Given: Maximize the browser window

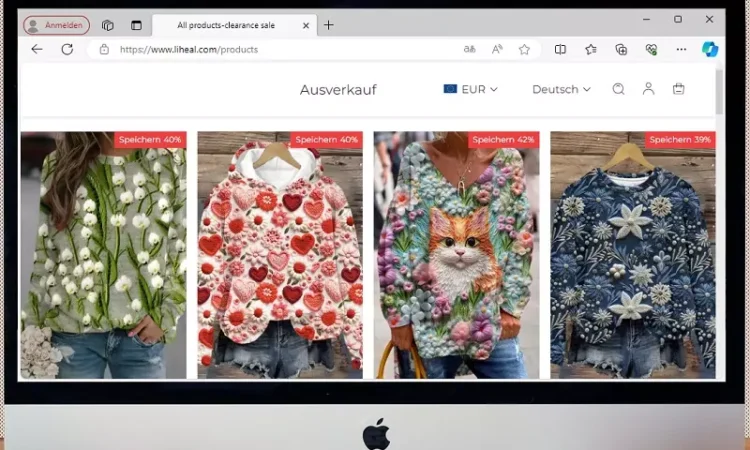Looking at the screenshot, I should (678, 19).
